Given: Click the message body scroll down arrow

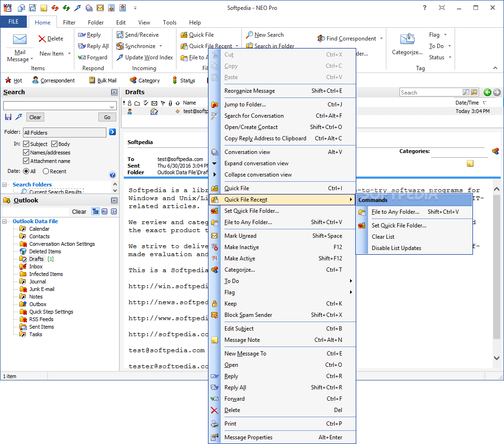Looking at the screenshot, I should [x=496, y=358].
